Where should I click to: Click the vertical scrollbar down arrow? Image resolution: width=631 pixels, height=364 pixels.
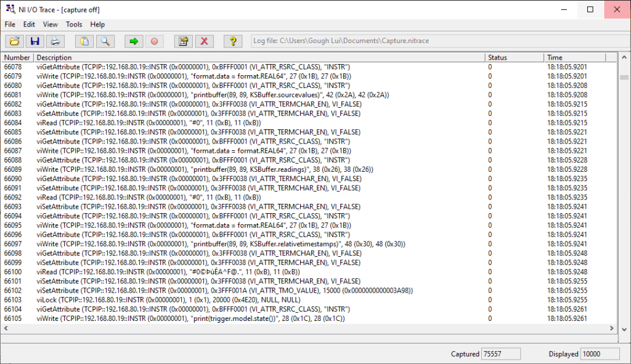tap(624, 330)
